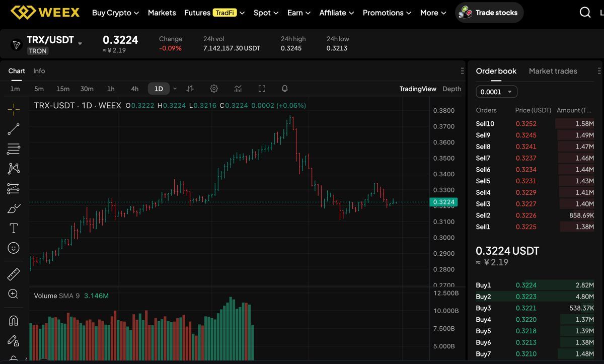Expand the Spot menu
Image resolution: width=604 pixels, height=364 pixels.
(x=266, y=13)
